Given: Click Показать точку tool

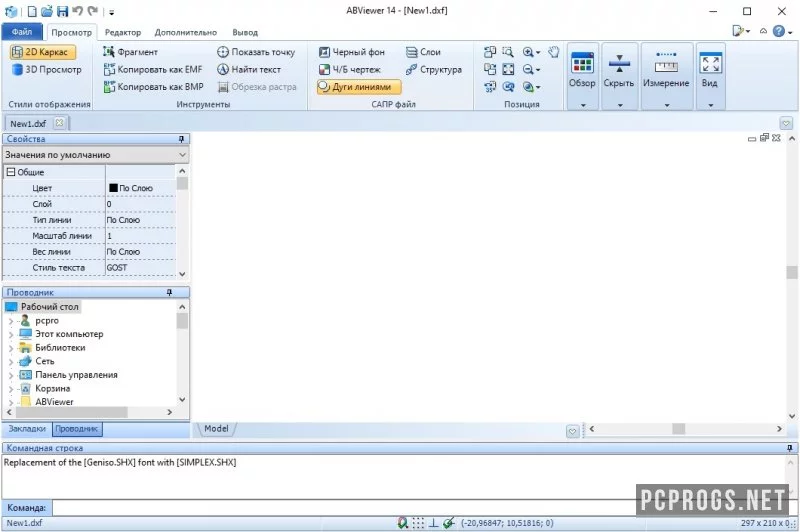Looking at the screenshot, I should (256, 52).
